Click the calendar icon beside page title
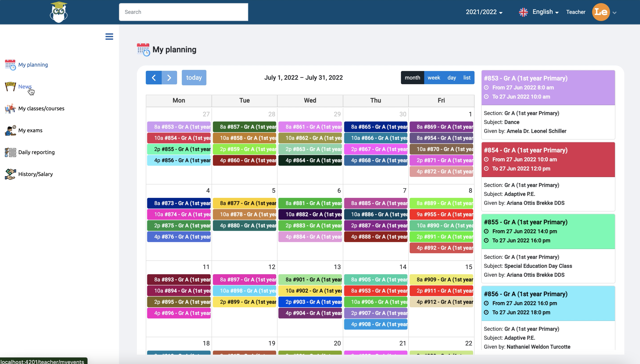This screenshot has height=364, width=640. point(143,49)
